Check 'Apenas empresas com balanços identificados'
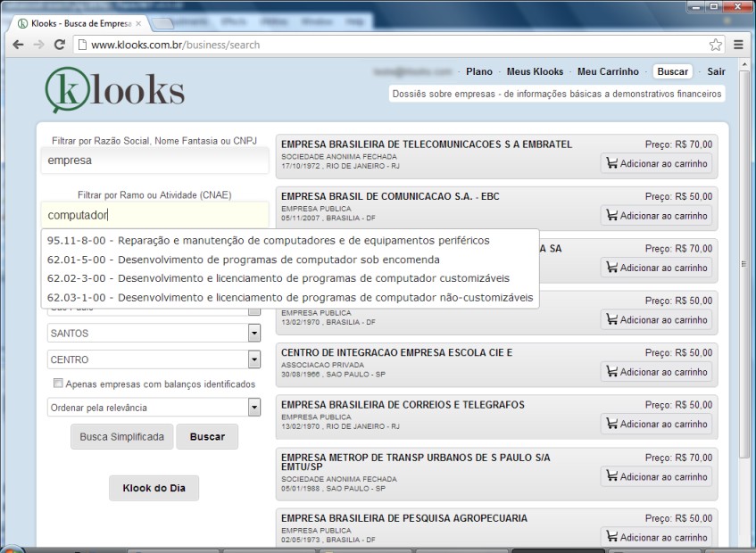This screenshot has width=756, height=553. [59, 384]
